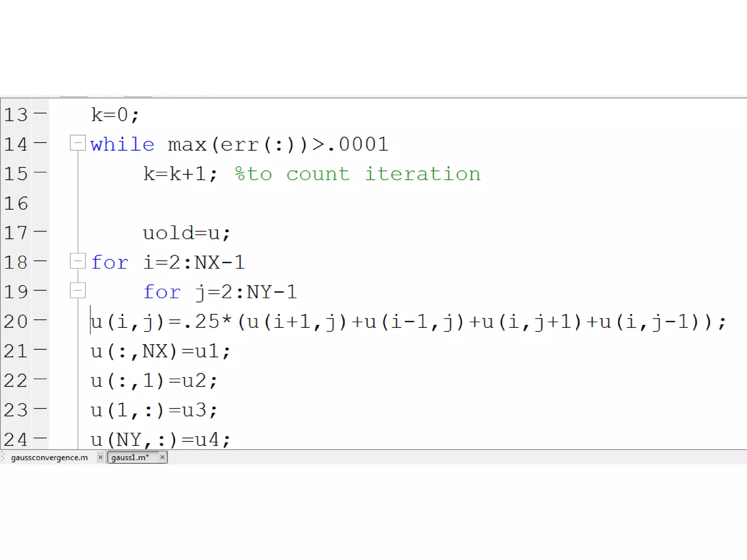Viewport: 747px width, 560px height.
Task: Click the '%to count iteration' comment
Action: click(x=357, y=174)
